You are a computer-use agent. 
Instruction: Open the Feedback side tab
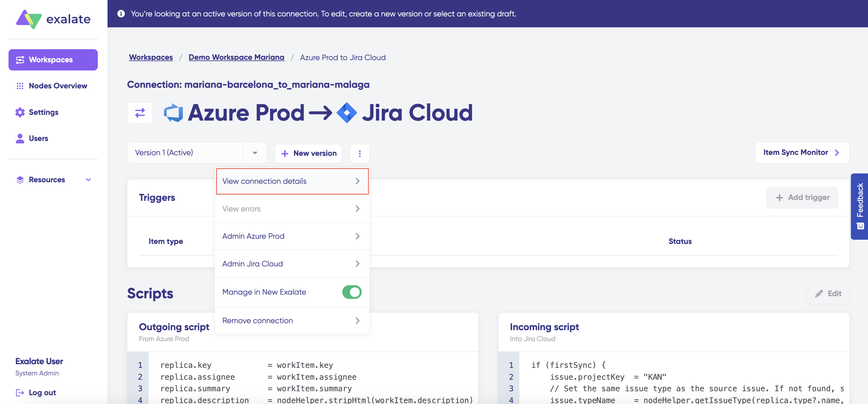click(x=859, y=206)
